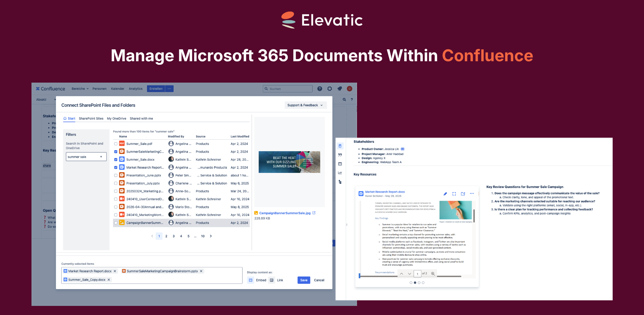Open Market Research Report in a new window
The width and height of the screenshot is (644, 315).
point(463,194)
